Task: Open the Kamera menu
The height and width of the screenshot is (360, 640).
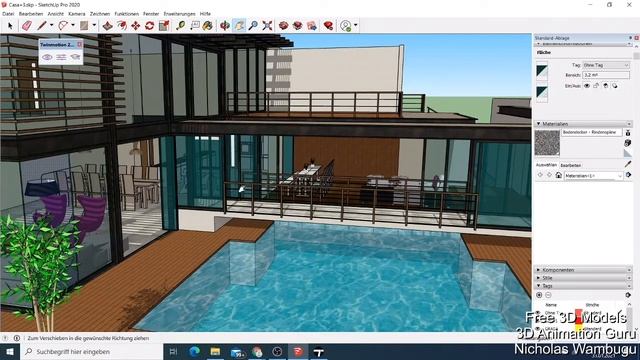Action: tap(77, 14)
